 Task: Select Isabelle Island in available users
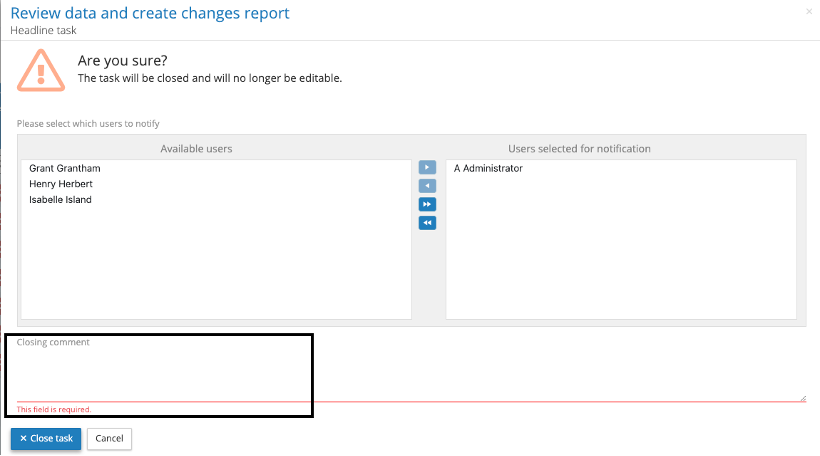click(60, 200)
